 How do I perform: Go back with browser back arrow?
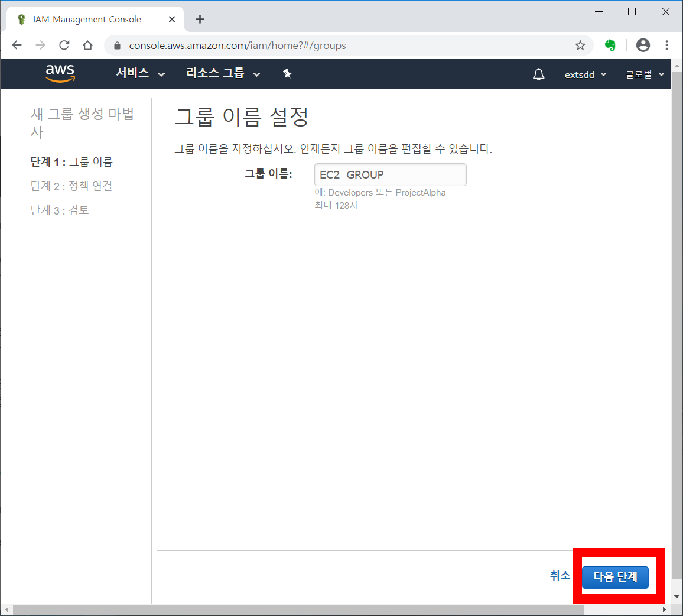pyautogui.click(x=17, y=46)
